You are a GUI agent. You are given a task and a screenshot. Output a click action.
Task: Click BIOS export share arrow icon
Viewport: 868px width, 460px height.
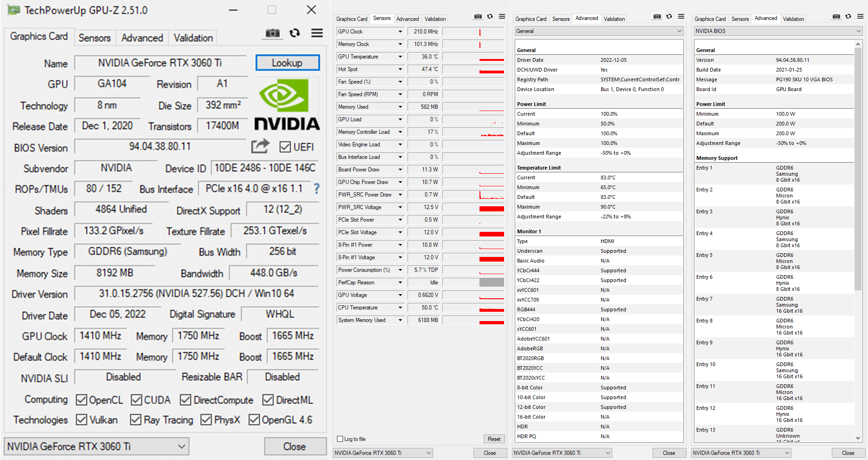260,146
